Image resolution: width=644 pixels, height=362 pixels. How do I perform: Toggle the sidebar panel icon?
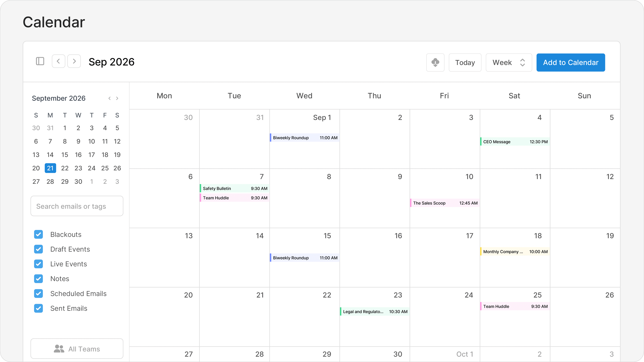coord(40,61)
